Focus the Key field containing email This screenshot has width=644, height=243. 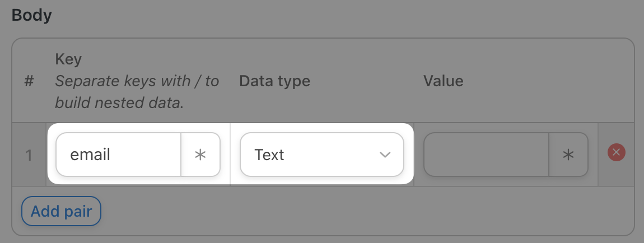119,155
